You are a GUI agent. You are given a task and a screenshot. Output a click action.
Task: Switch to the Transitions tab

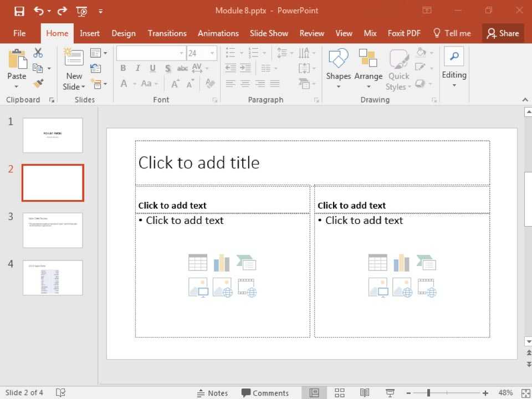coord(167,33)
